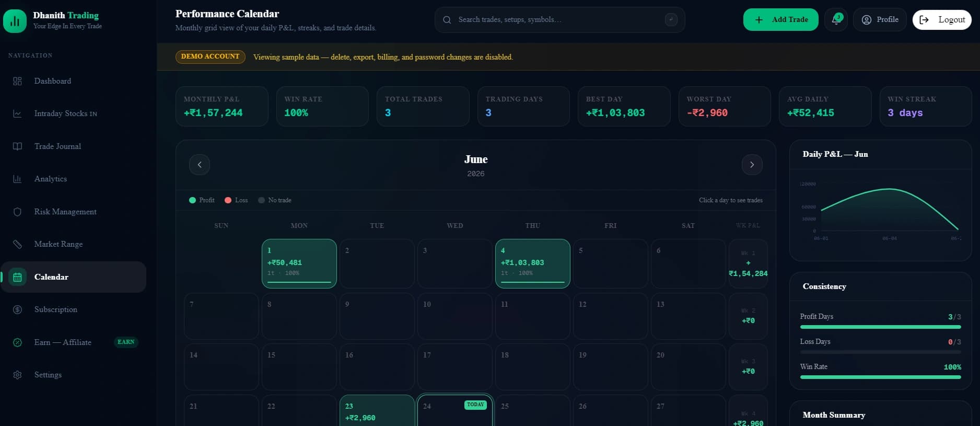Click the Settings gear icon
This screenshot has height=426, width=980.
(17, 375)
